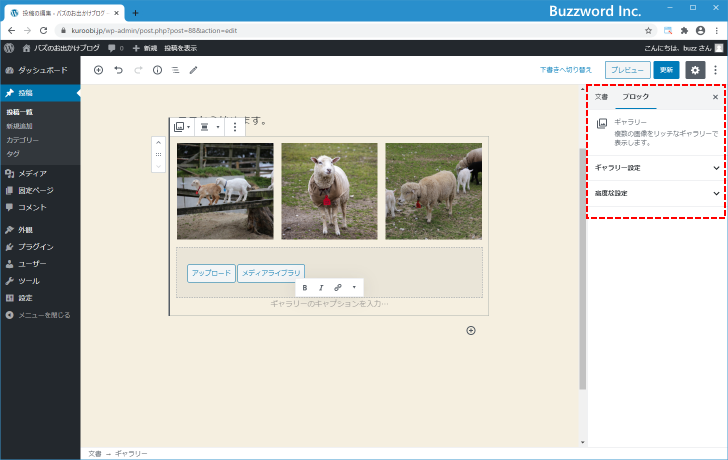Click the italic formatting icon in caption toolbar

pos(321,287)
